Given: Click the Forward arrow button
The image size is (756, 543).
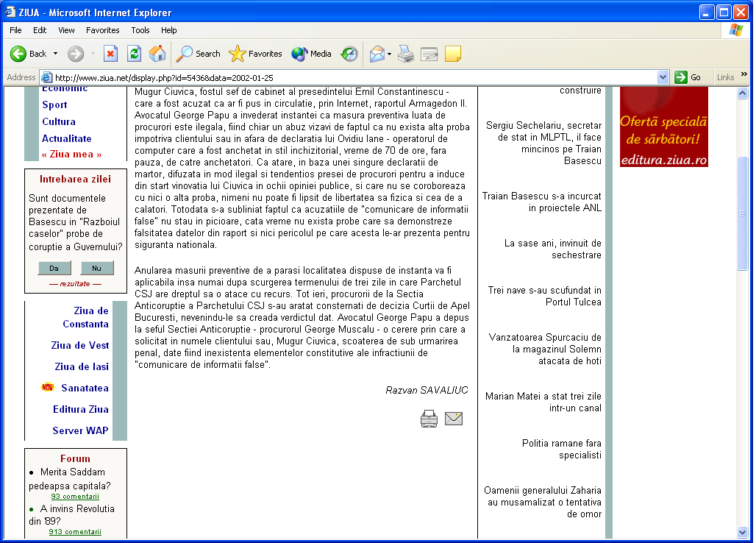Looking at the screenshot, I should coord(76,54).
